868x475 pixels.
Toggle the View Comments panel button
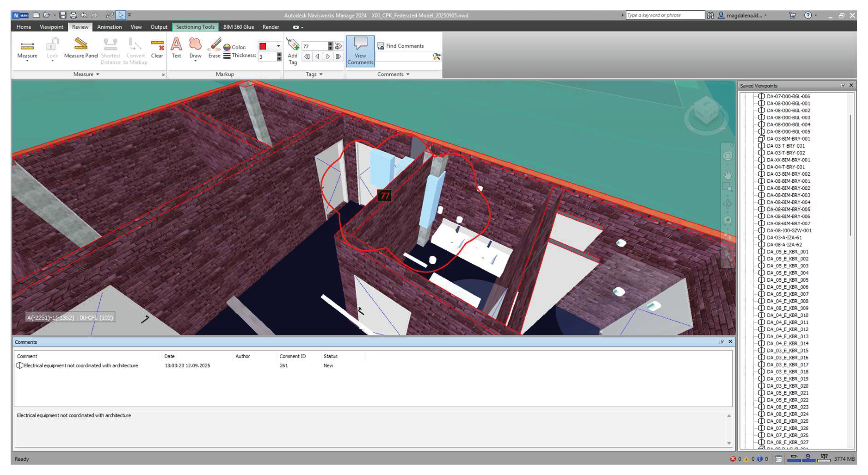pyautogui.click(x=360, y=51)
